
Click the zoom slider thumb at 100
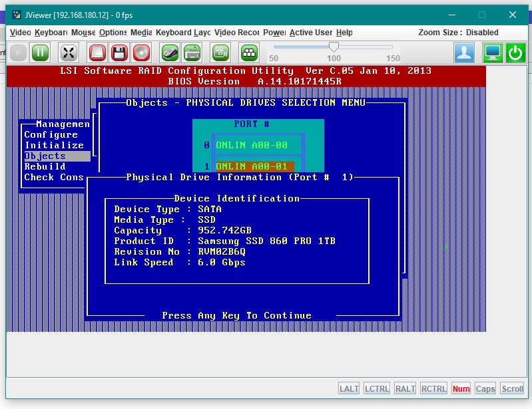tap(334, 47)
